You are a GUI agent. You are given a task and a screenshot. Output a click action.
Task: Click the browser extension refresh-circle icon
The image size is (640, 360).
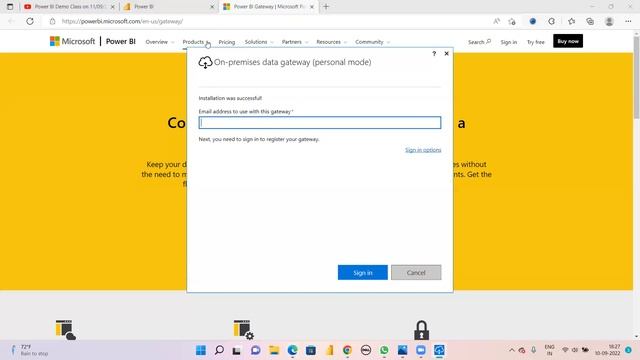click(551, 21)
